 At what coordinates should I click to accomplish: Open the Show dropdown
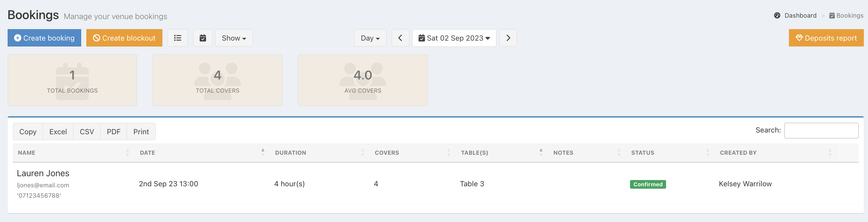234,38
